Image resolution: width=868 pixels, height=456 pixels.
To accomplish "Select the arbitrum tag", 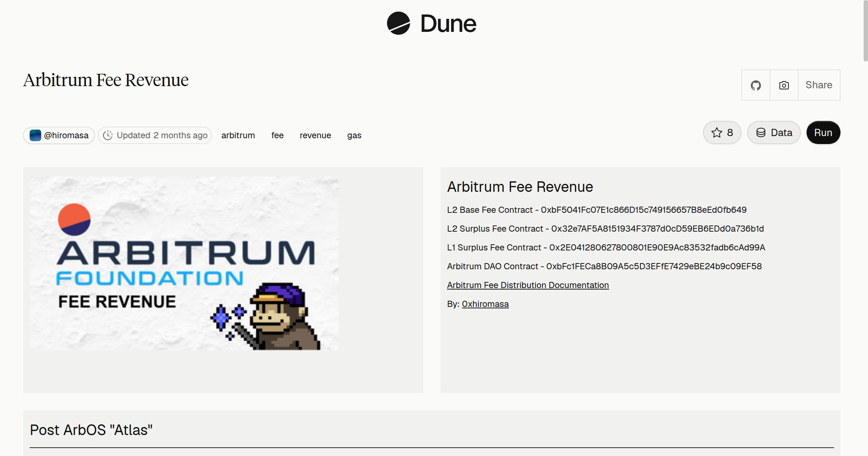I will click(238, 135).
